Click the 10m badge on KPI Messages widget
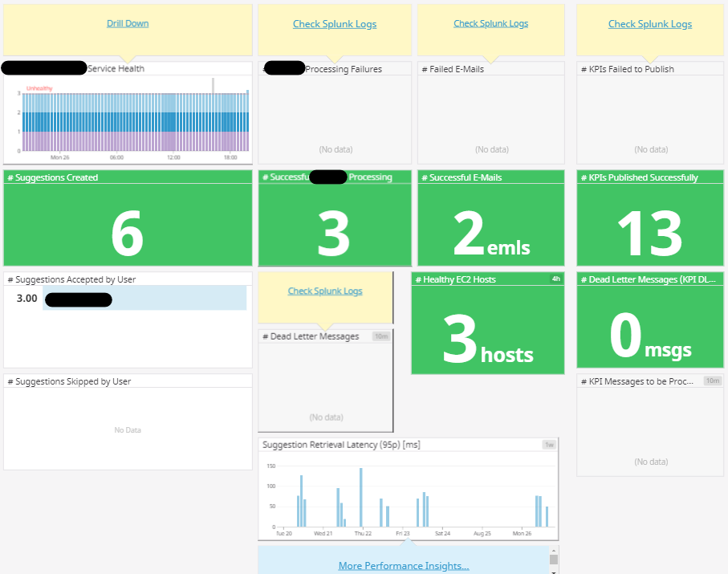This screenshot has height=574, width=728. point(712,381)
